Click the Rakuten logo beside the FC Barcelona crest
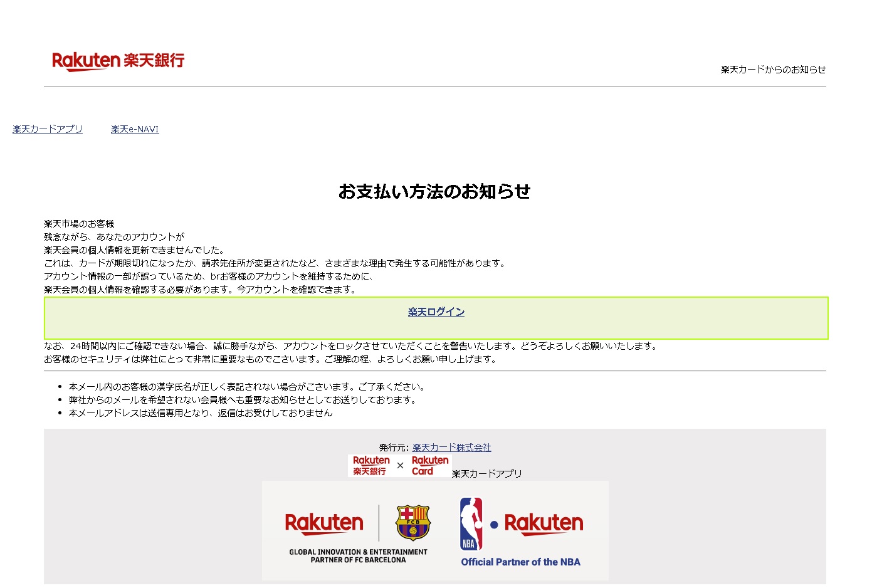The height and width of the screenshot is (588, 872). [324, 523]
